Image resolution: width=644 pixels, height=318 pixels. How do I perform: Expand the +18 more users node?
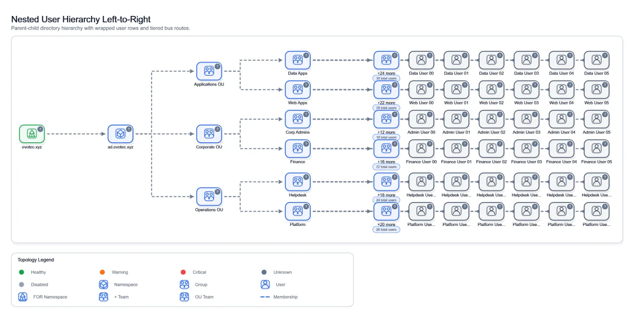386,182
